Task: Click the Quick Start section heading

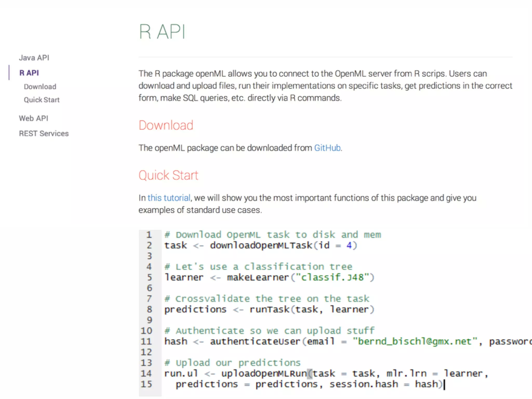Action: point(168,175)
